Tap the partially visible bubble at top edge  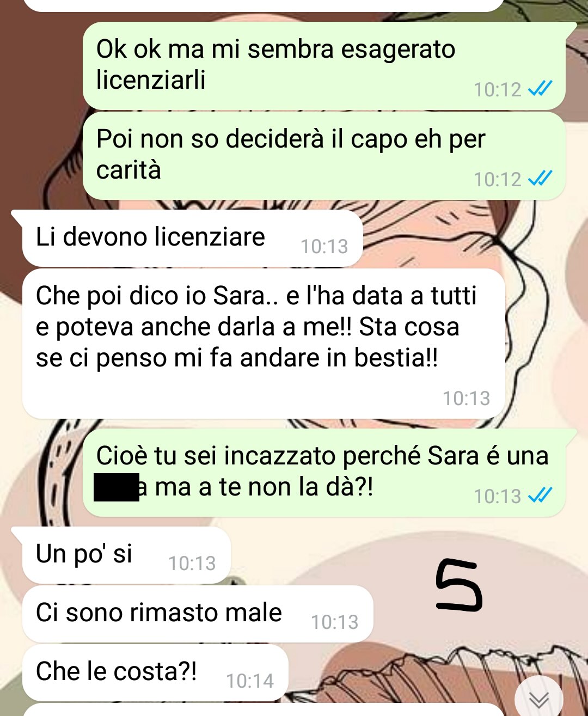[x=264, y=5]
